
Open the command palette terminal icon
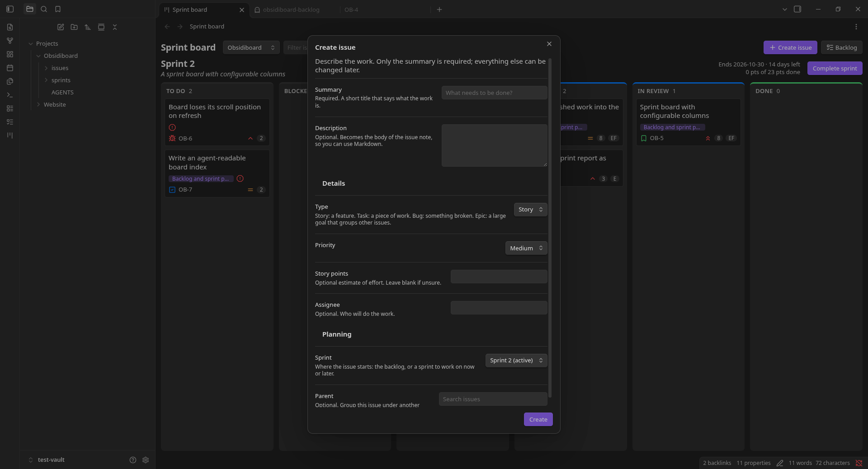point(10,95)
